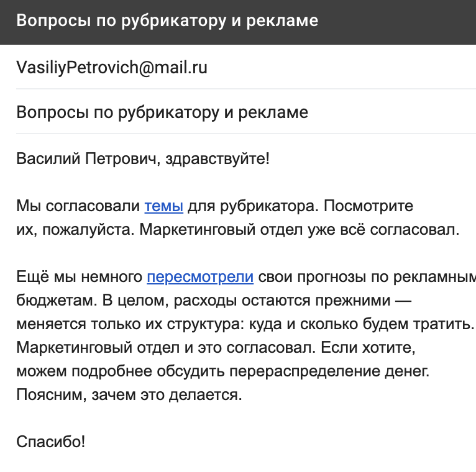The image size is (476, 472).
Task: Open the "пересмотрели" hyperlink
Action: pyautogui.click(x=200, y=277)
